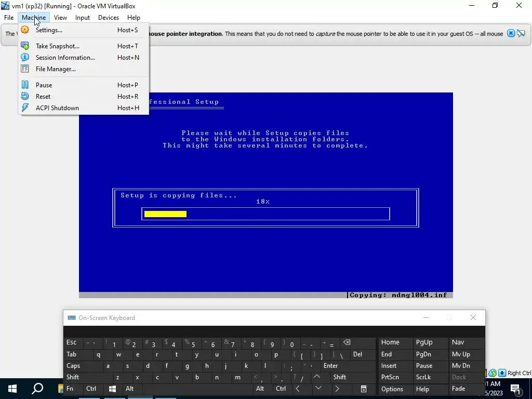
Task: Open Settings from the Machine menu
Action: [x=84, y=30]
